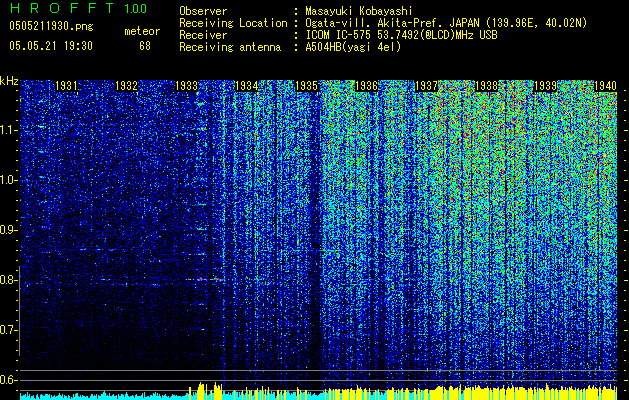Click the 0.8 frequency axis label
The image size is (629, 400).
tap(8, 280)
